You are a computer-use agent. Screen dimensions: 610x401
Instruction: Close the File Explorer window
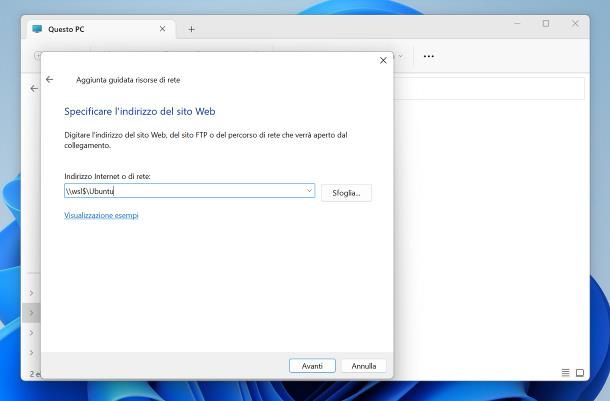(575, 23)
